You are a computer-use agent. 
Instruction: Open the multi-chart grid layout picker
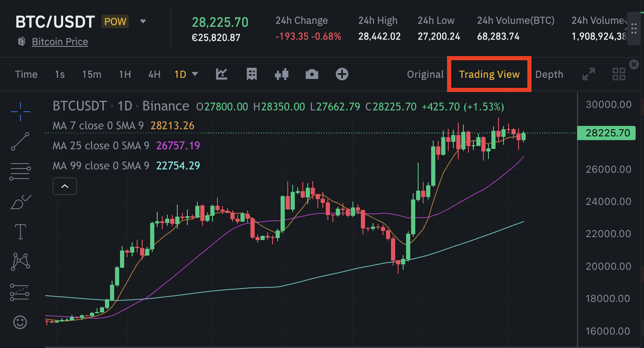pos(619,74)
